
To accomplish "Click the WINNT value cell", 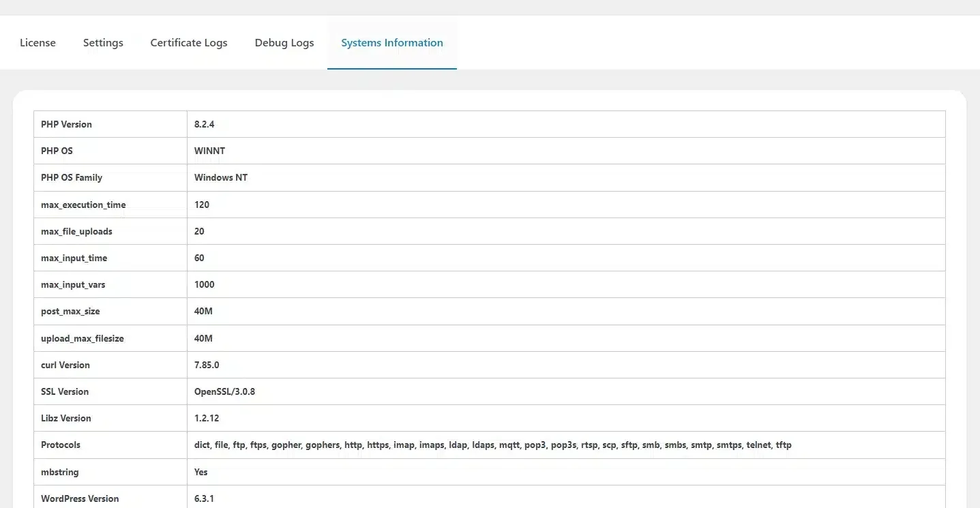I will click(x=209, y=151).
